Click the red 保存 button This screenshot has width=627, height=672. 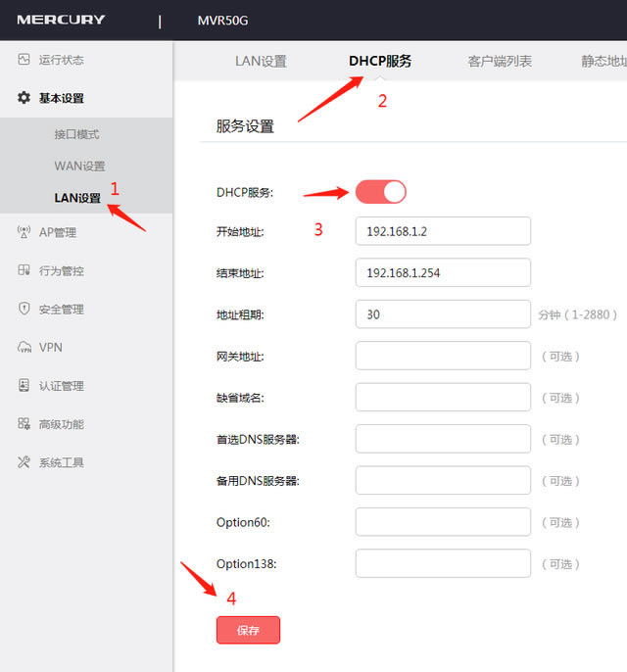pyautogui.click(x=248, y=630)
